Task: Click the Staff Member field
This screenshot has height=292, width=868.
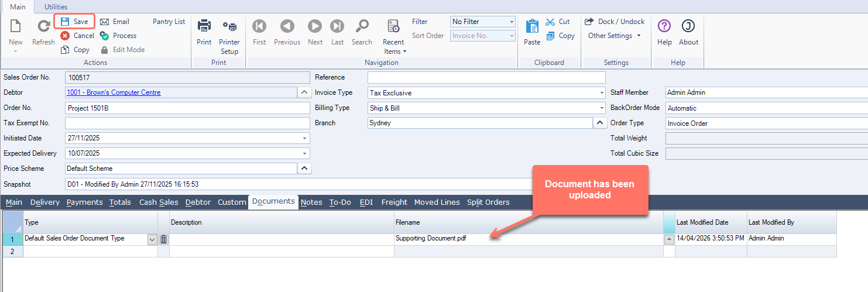Action: coord(767,92)
